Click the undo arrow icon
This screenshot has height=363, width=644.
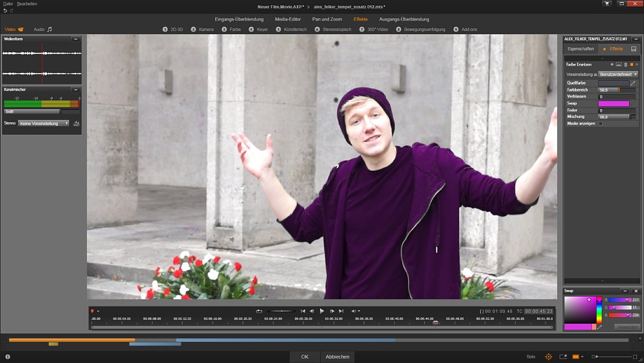(5, 11)
